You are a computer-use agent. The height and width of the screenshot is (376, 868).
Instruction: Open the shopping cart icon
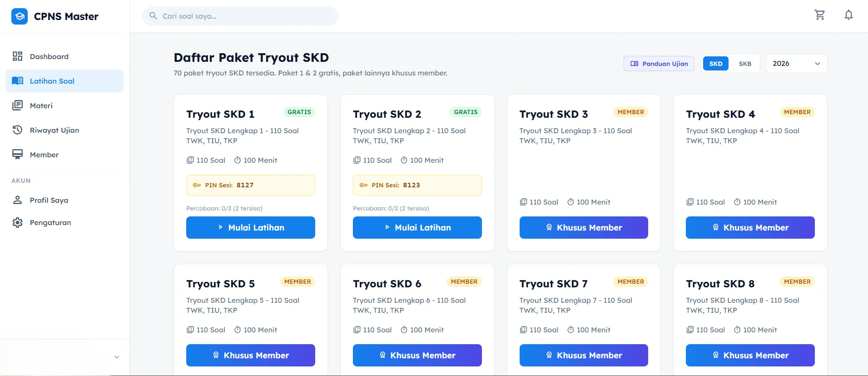click(820, 15)
